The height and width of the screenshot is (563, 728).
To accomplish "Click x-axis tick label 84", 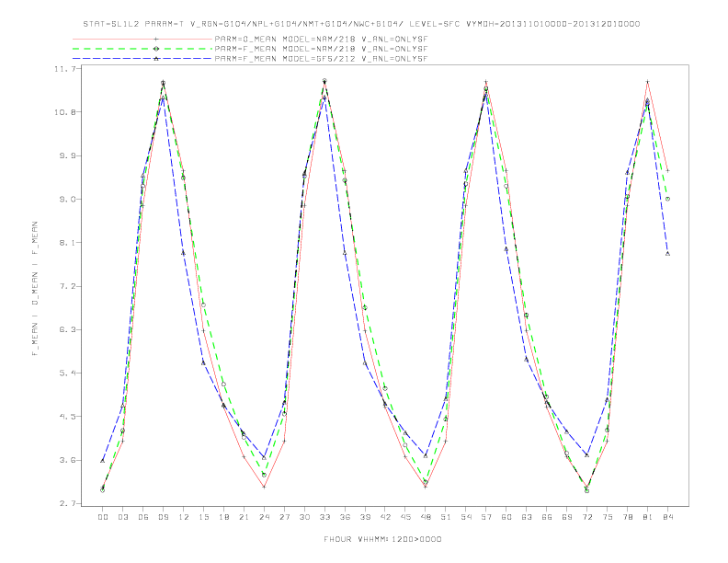I will (667, 517).
